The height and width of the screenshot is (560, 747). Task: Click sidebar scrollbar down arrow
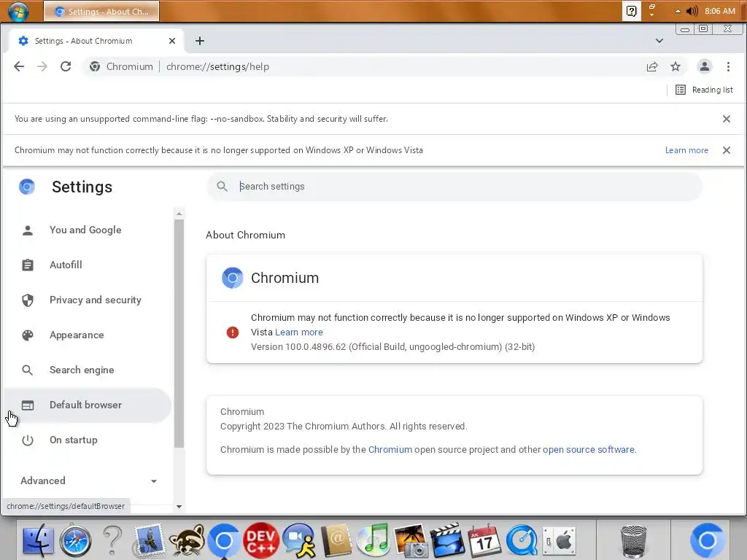click(x=179, y=507)
